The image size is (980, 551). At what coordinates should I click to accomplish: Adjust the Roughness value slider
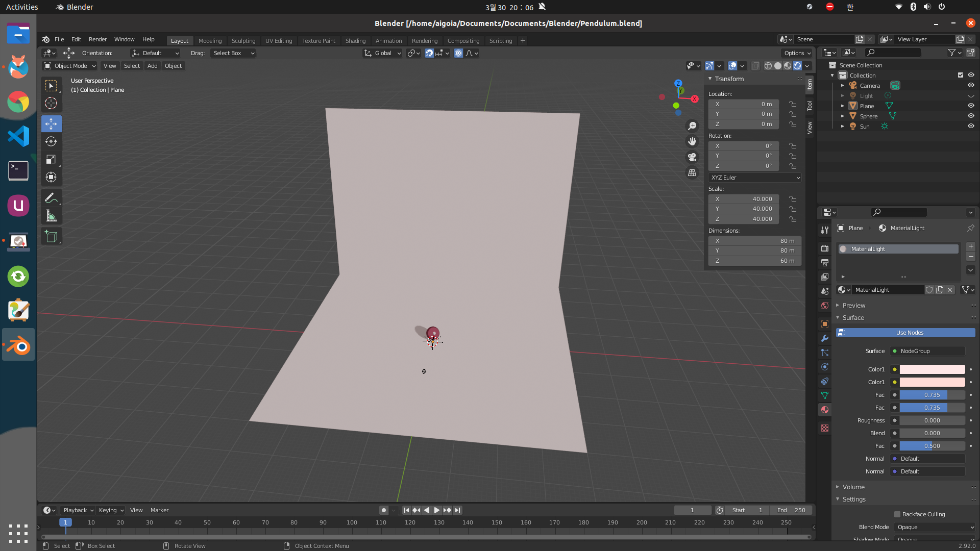[932, 420]
